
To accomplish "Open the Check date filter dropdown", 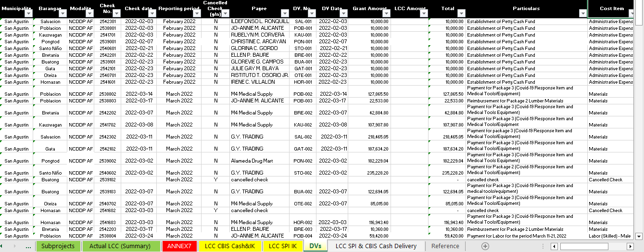I will [x=152, y=14].
